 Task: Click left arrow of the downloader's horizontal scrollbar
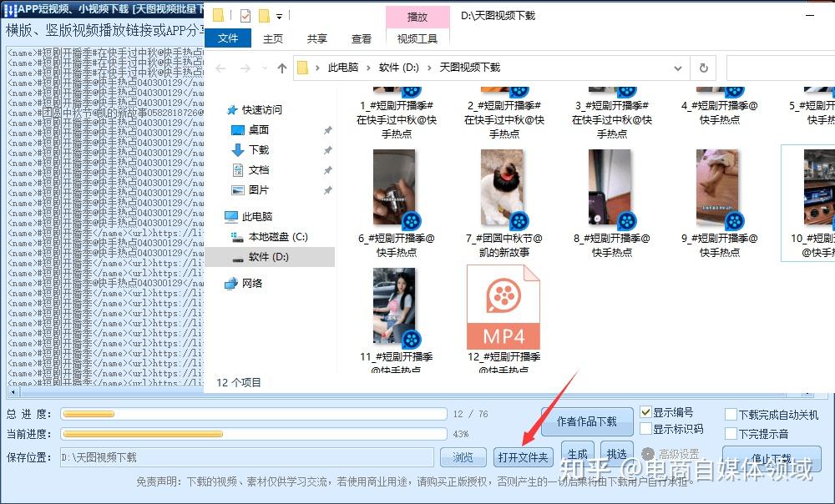pos(13,393)
